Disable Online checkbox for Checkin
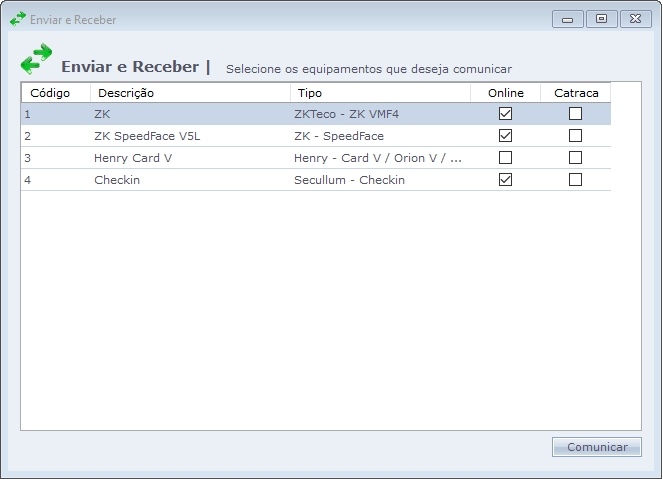The height and width of the screenshot is (479, 663). click(x=505, y=180)
